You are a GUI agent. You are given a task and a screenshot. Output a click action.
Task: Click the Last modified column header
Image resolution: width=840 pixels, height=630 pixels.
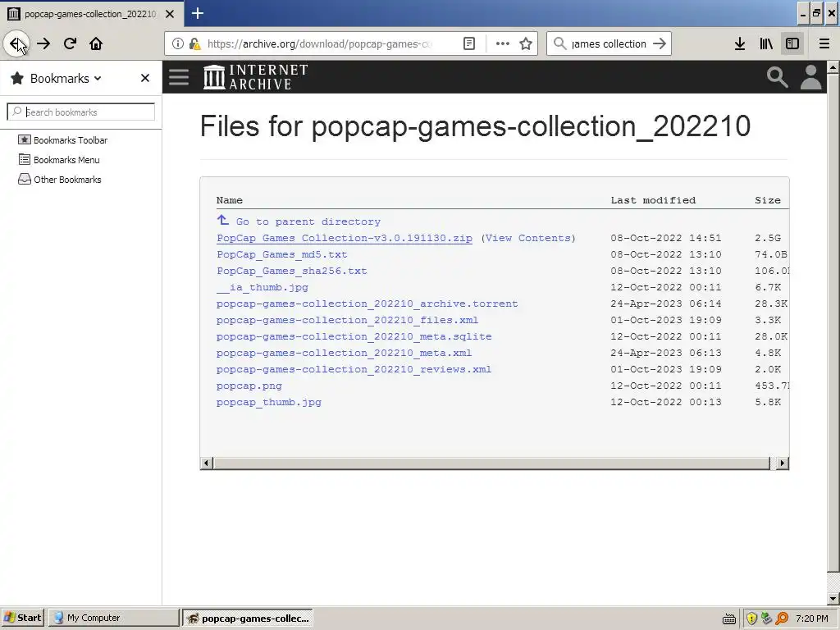pyautogui.click(x=653, y=200)
